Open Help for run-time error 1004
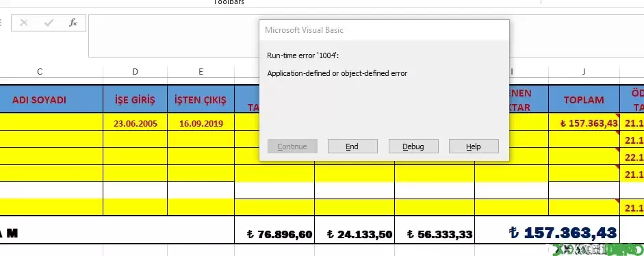The image size is (644, 256). [x=474, y=146]
